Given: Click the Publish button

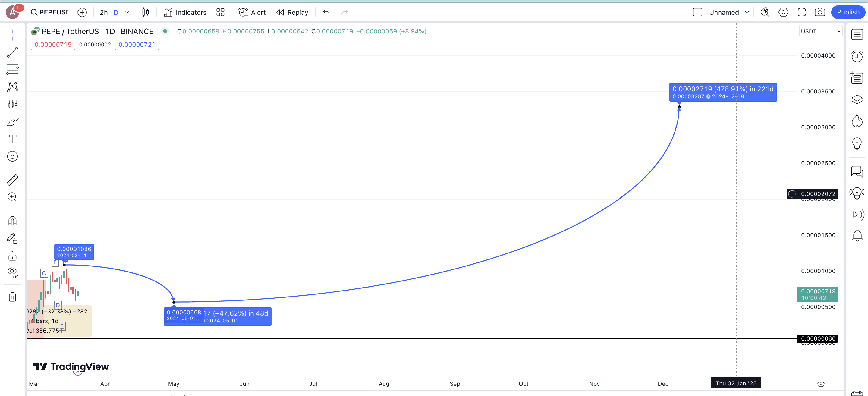Looking at the screenshot, I should (x=848, y=12).
